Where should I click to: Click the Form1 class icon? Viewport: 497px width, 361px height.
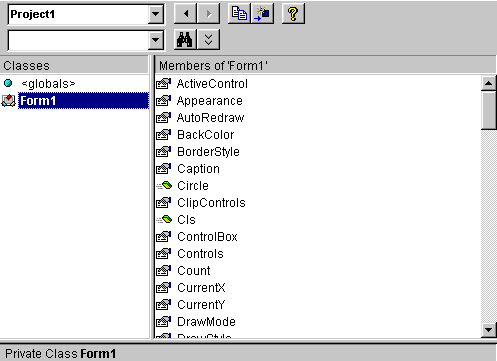click(x=9, y=100)
